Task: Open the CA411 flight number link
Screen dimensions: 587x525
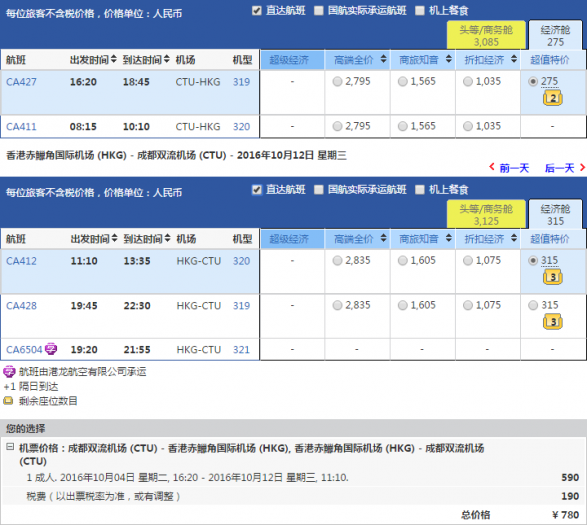Action: click(x=21, y=127)
